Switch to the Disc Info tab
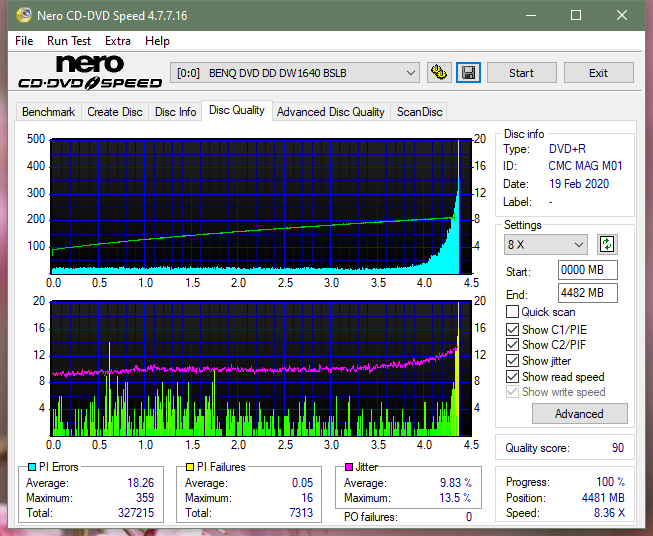This screenshot has width=653, height=536. (175, 112)
